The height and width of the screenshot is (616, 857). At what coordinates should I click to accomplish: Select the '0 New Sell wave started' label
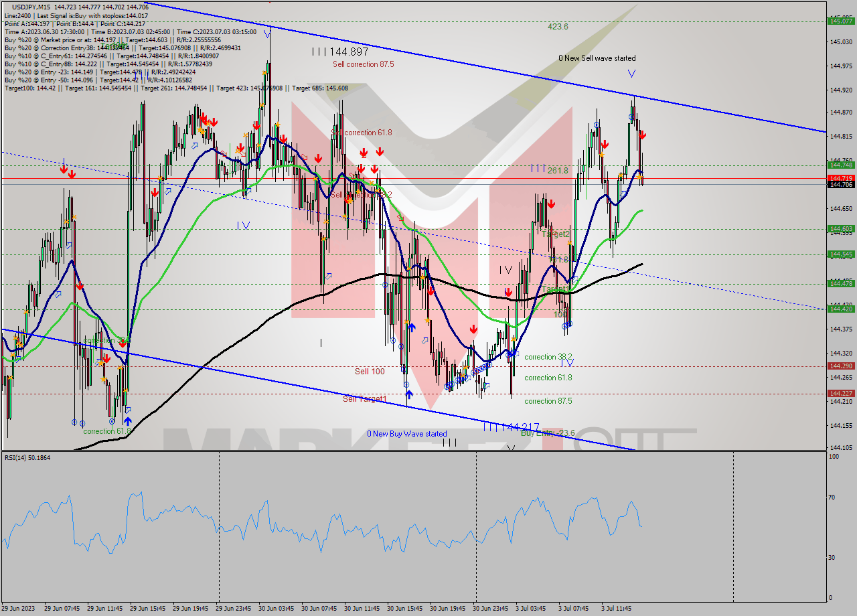(x=597, y=58)
